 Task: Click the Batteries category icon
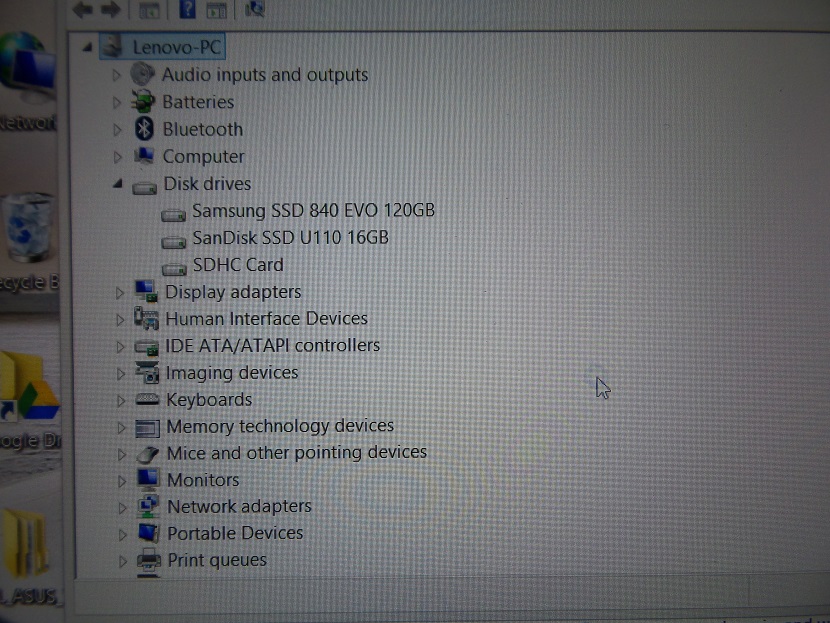pos(143,101)
